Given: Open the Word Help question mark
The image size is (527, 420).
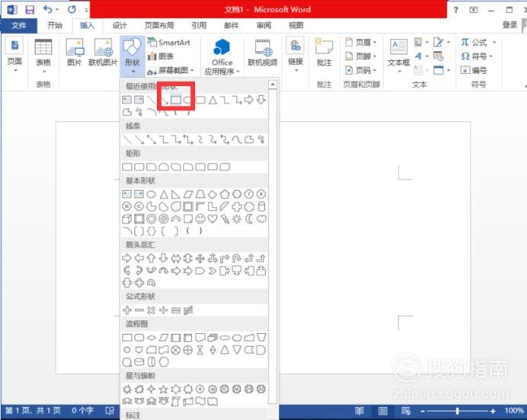Looking at the screenshot, I should (x=455, y=10).
